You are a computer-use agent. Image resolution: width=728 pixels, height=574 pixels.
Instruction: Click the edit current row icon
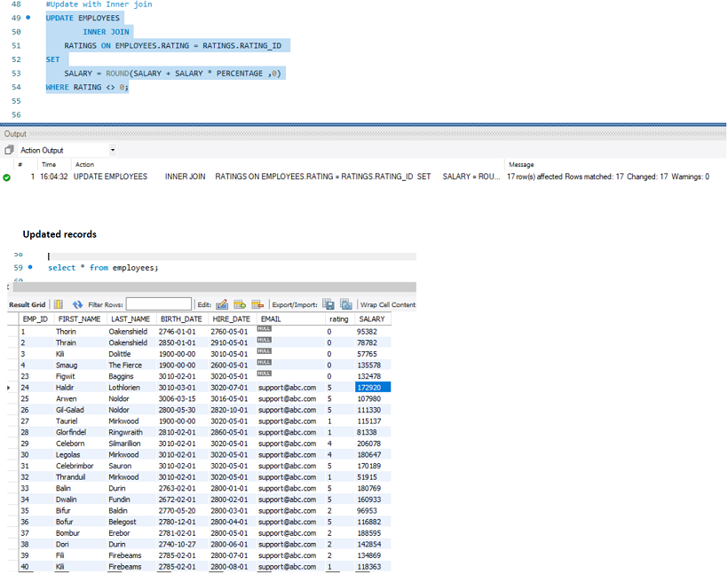222,304
